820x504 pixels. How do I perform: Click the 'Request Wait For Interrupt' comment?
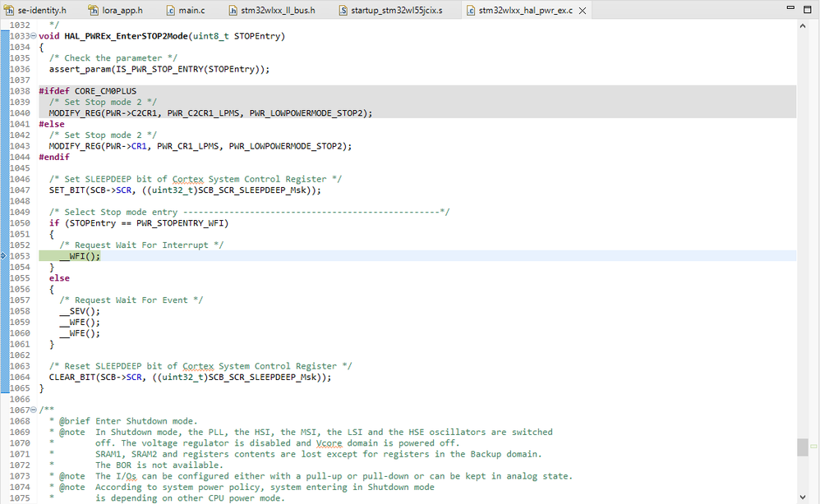[x=141, y=245]
